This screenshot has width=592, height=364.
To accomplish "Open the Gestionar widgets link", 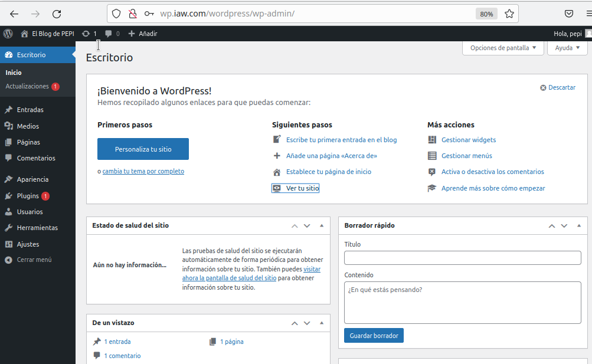I will (x=468, y=140).
